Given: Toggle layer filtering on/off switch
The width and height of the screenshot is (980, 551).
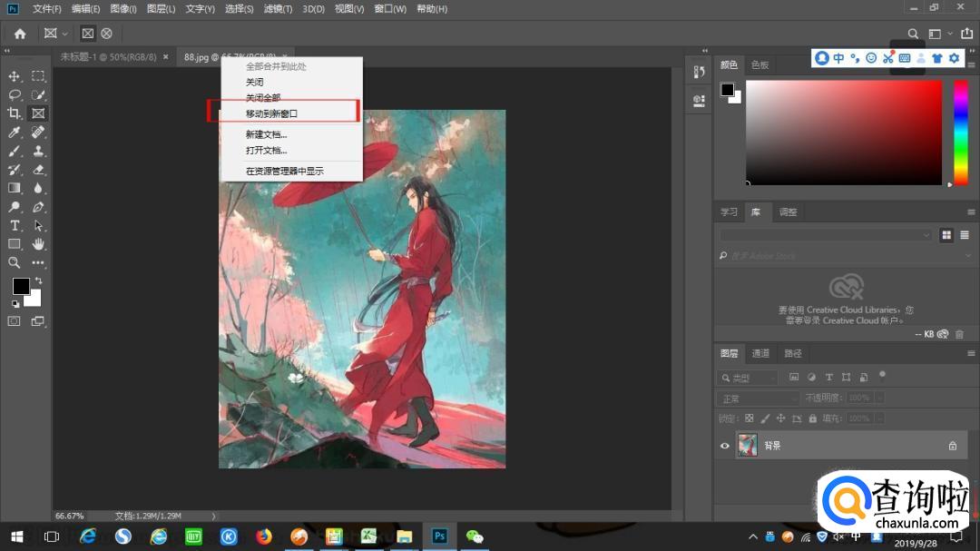Looking at the screenshot, I should pyautogui.click(x=883, y=375).
